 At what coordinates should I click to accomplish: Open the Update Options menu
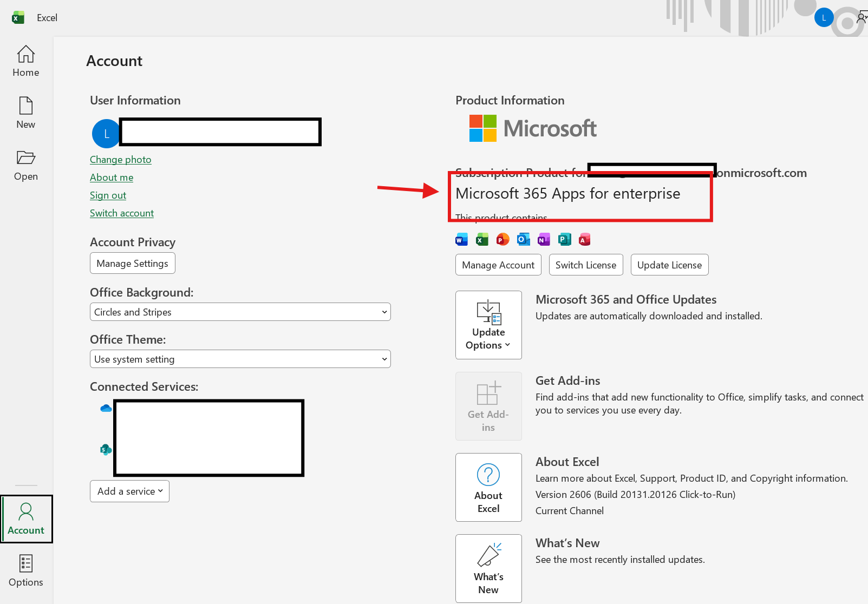point(488,325)
